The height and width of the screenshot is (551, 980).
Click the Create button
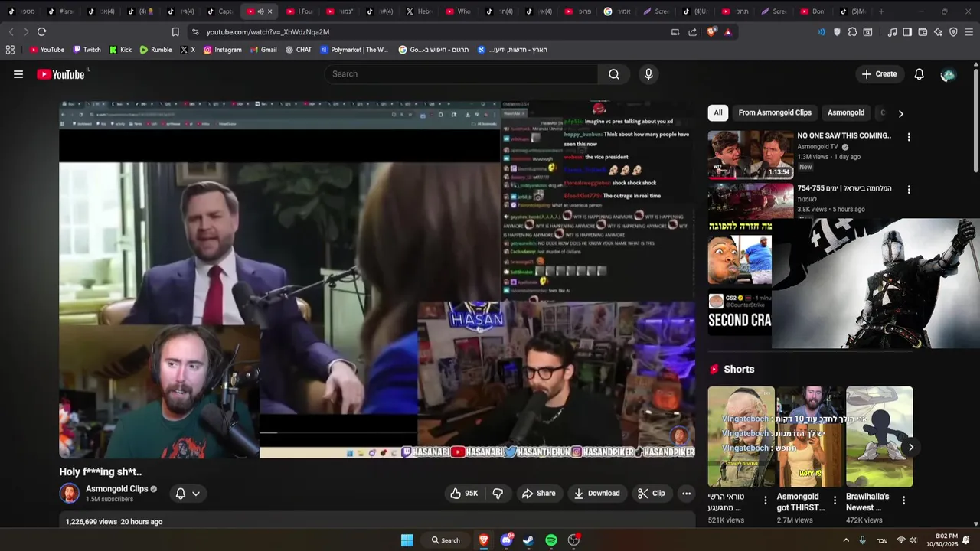pos(879,74)
